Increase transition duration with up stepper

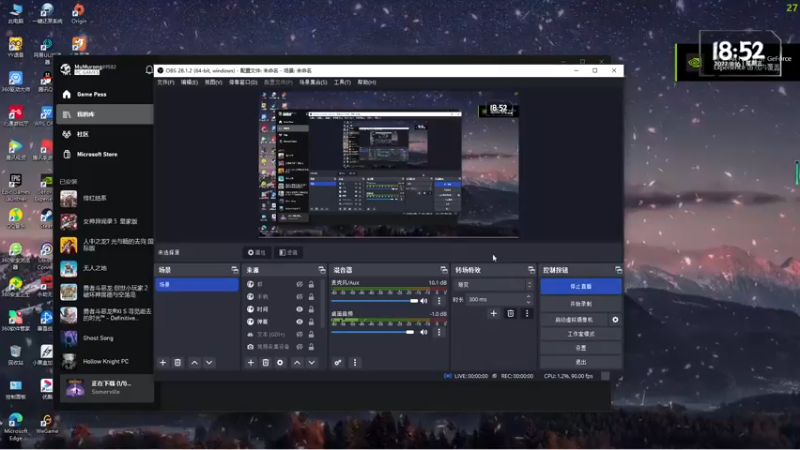point(529,296)
